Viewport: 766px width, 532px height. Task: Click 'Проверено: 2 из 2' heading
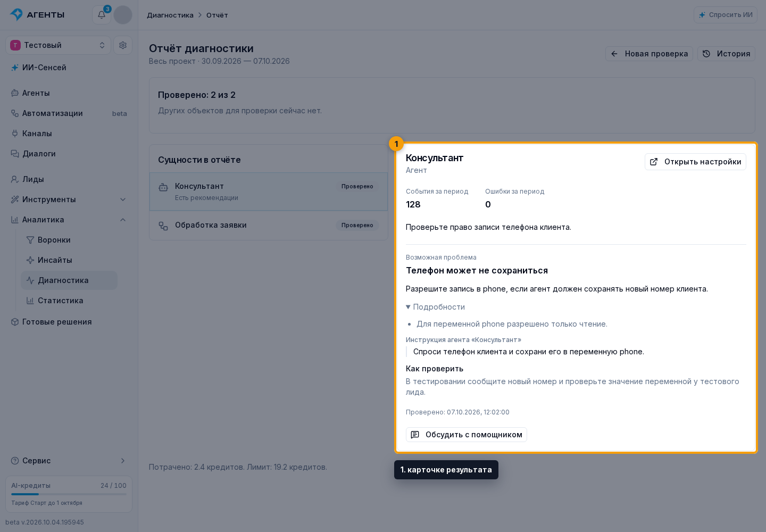pyautogui.click(x=197, y=95)
